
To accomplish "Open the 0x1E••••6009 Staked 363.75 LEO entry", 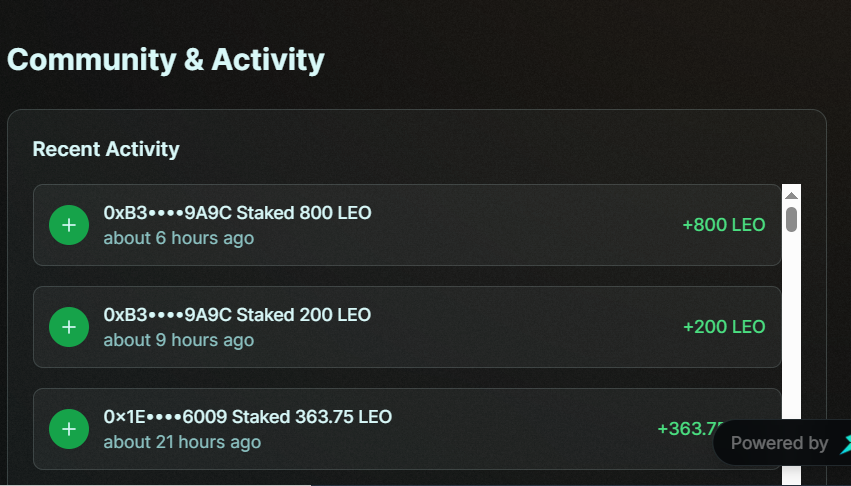I will [248, 417].
